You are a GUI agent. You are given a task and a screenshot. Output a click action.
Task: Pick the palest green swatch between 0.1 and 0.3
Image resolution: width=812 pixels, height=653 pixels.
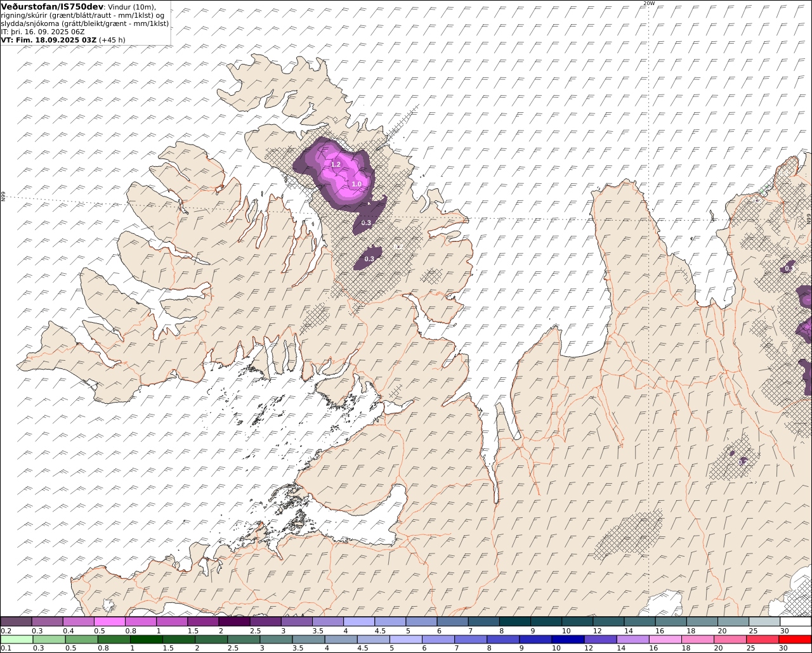coord(16,639)
